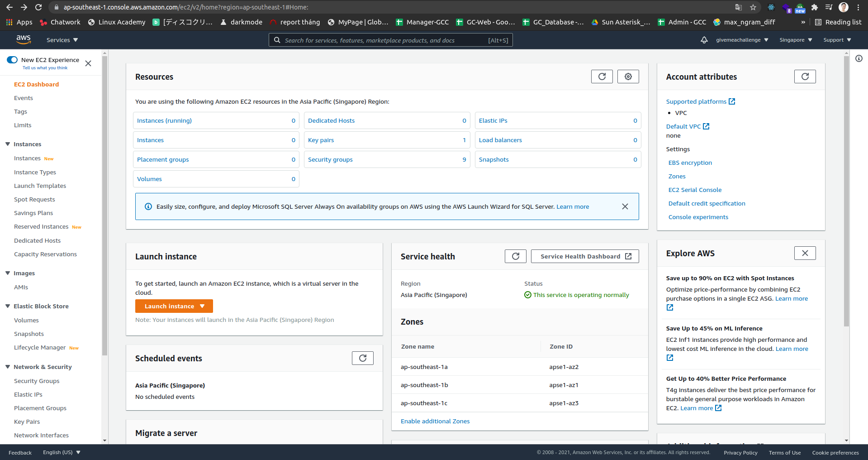868x460 pixels.
Task: Refresh the Service health status
Action: coord(515,256)
